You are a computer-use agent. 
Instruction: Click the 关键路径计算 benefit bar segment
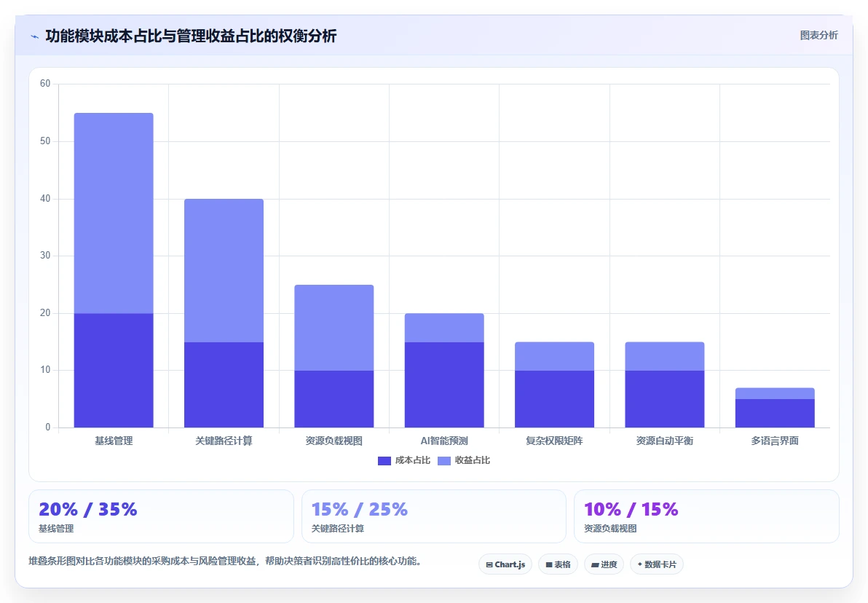[224, 271]
